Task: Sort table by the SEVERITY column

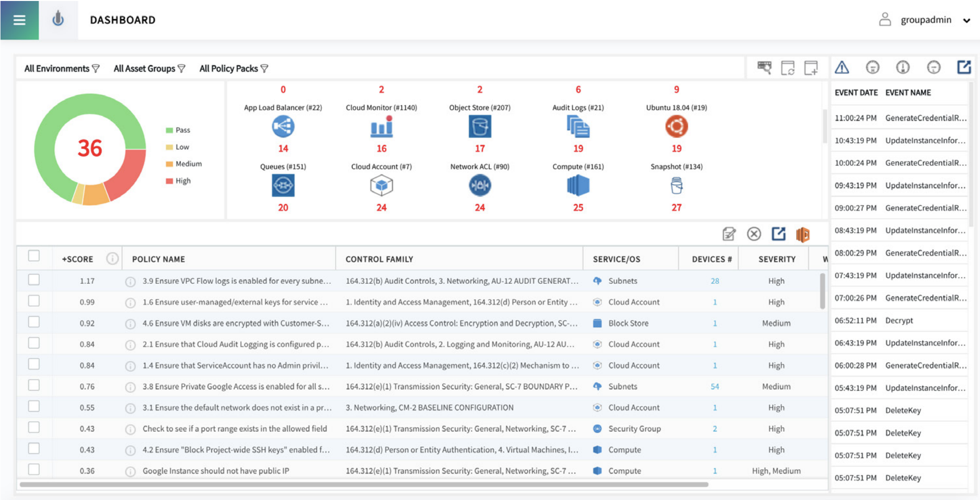Action: coord(776,259)
